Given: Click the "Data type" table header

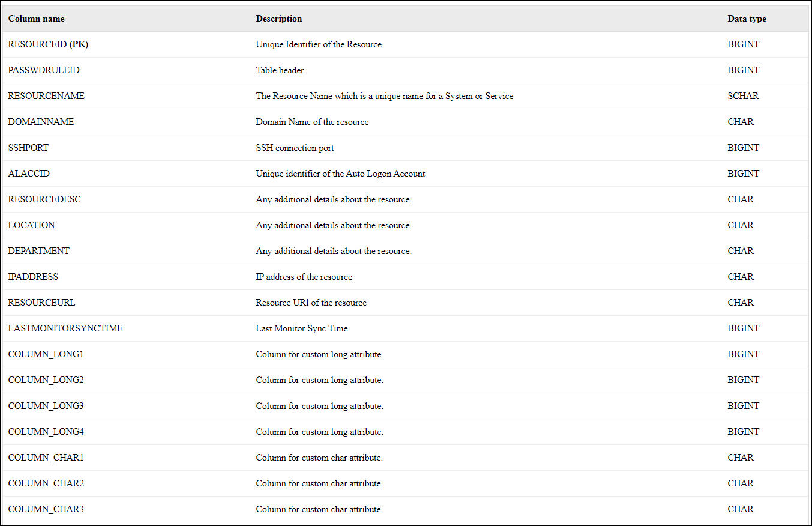Looking at the screenshot, I should 747,19.
